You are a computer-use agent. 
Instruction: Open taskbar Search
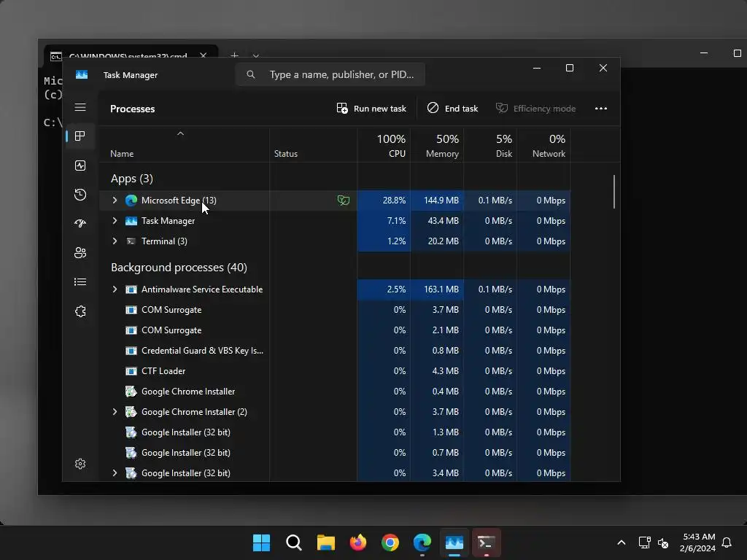294,542
